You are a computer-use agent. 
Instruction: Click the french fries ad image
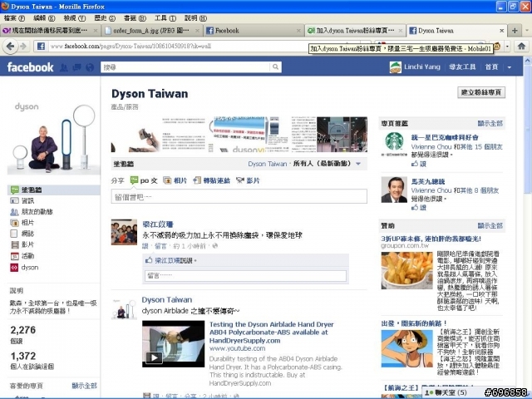click(406, 270)
